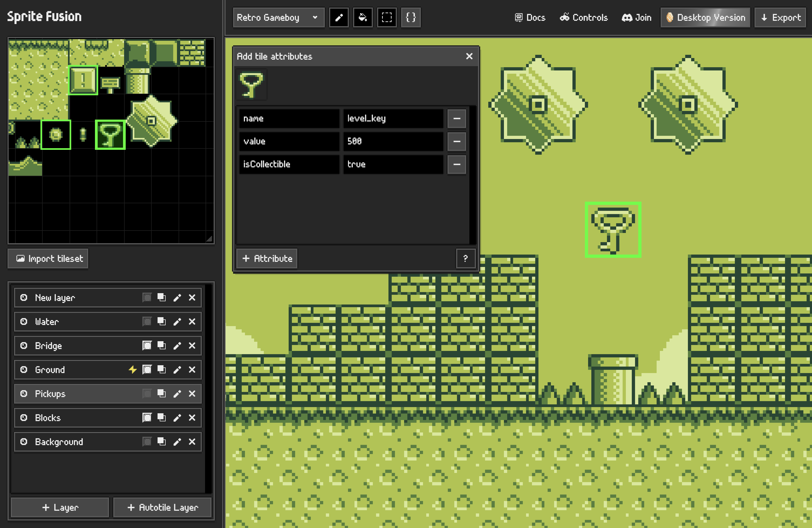Toggle visibility of Blocks layer
This screenshot has height=528, width=812.
pos(23,417)
